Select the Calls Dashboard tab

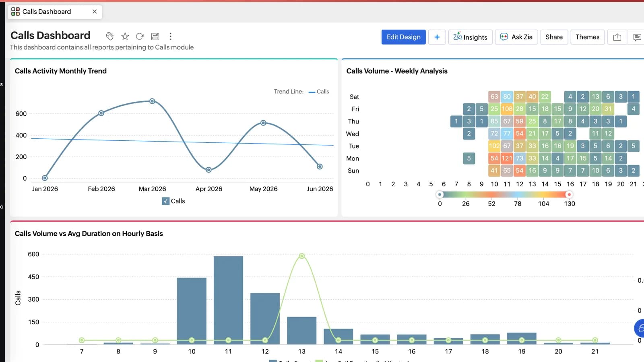click(55, 12)
